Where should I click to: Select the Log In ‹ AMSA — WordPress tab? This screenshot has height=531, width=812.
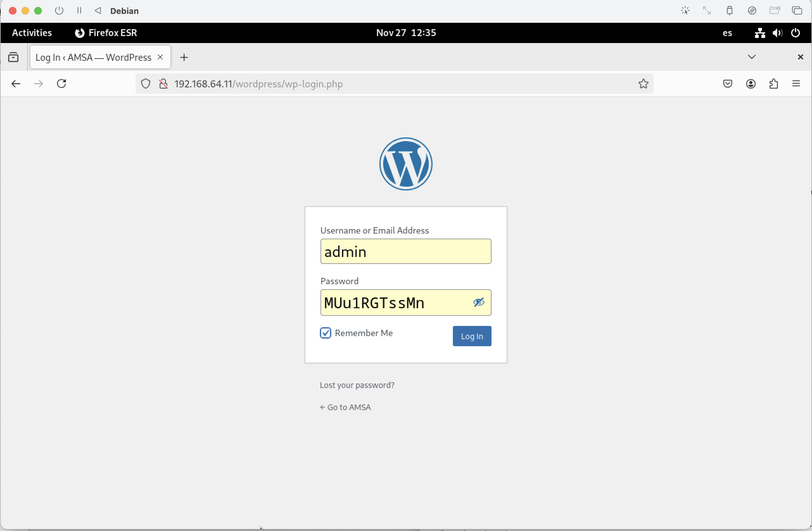pyautogui.click(x=100, y=57)
